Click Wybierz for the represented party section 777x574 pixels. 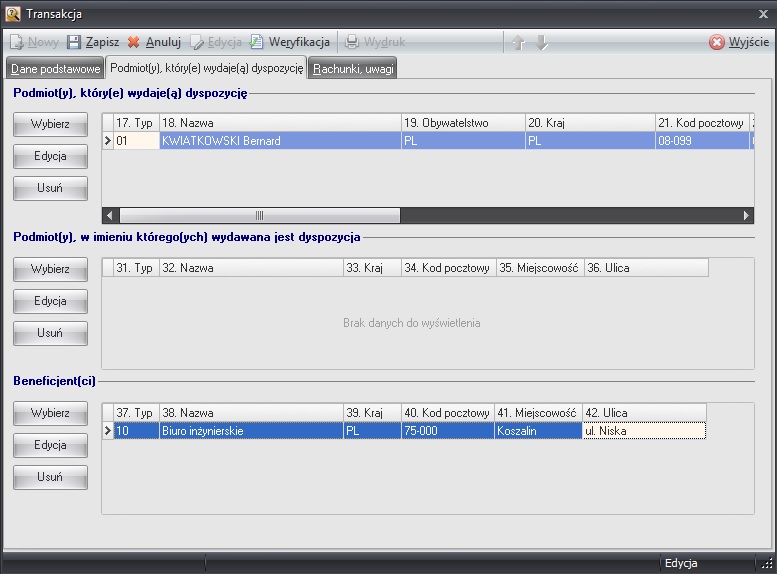coord(50,269)
